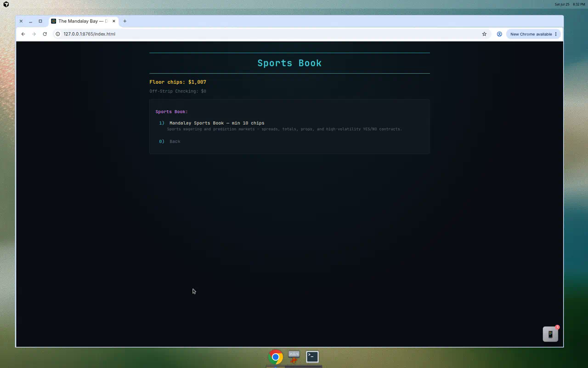Click Off-Strip Checking: $0 text
The width and height of the screenshot is (588, 368).
pos(178,91)
